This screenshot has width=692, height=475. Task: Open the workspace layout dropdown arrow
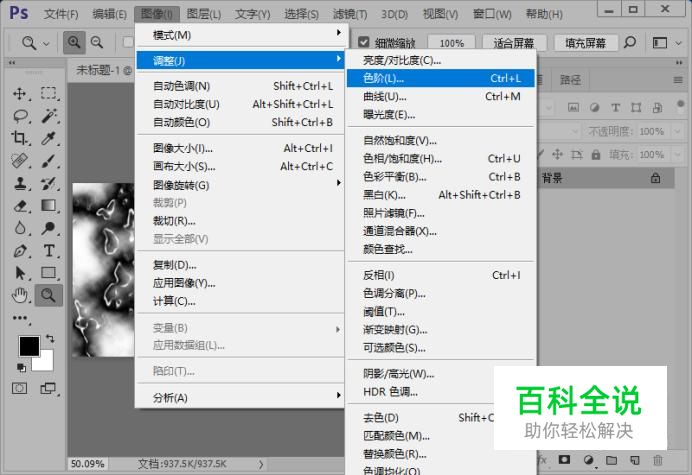tap(679, 43)
